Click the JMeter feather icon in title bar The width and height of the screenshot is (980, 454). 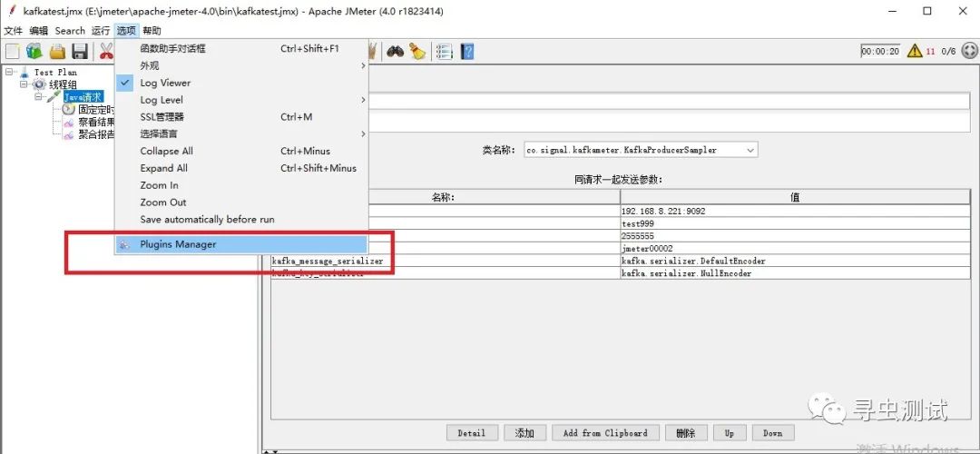[x=12, y=11]
